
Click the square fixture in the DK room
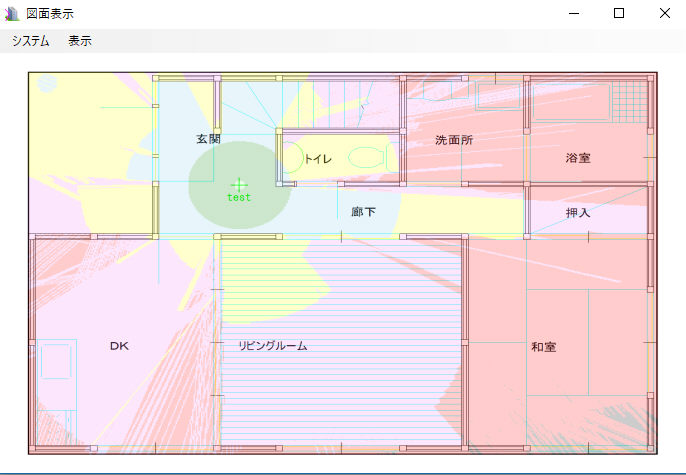pos(57,359)
